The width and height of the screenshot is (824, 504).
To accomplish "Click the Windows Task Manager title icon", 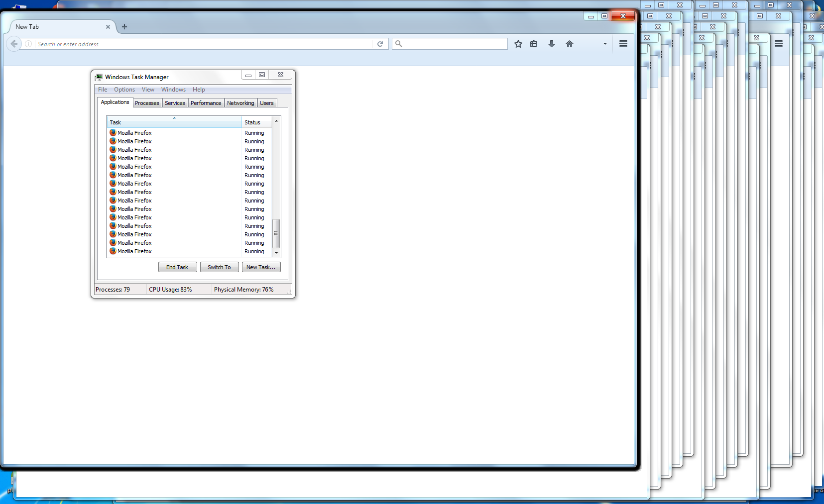I will click(x=99, y=77).
